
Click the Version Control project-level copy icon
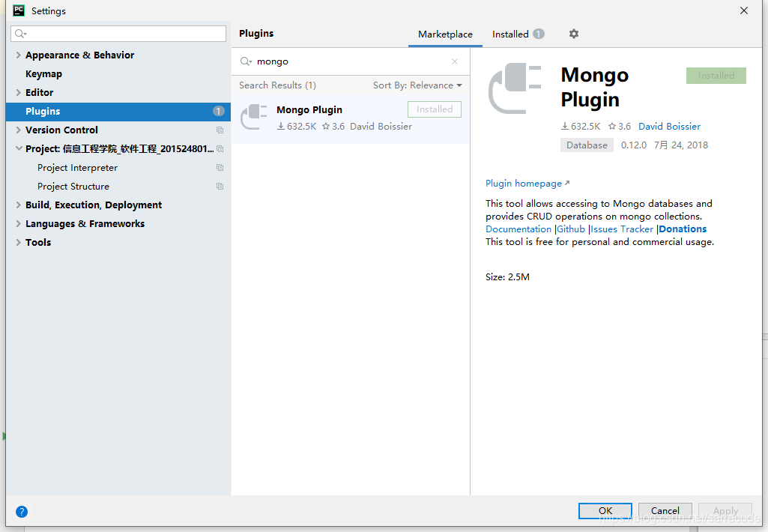click(220, 130)
